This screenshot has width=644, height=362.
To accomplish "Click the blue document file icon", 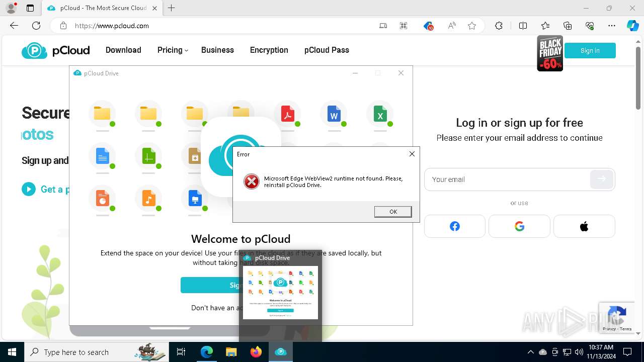I will click(x=102, y=156).
